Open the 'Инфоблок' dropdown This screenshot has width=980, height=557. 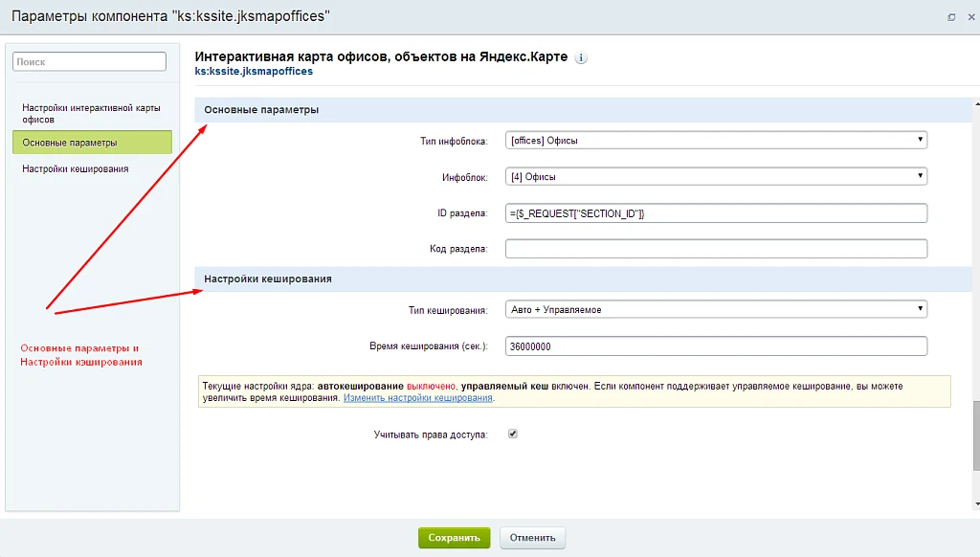tap(716, 177)
